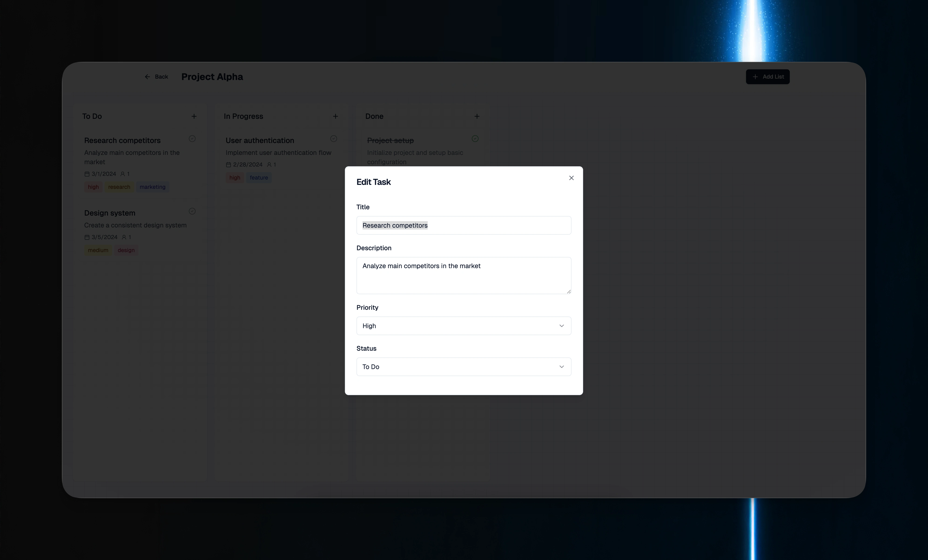Click the calendar icon beside 3/5/2024
This screenshot has height=560, width=928.
point(87,237)
